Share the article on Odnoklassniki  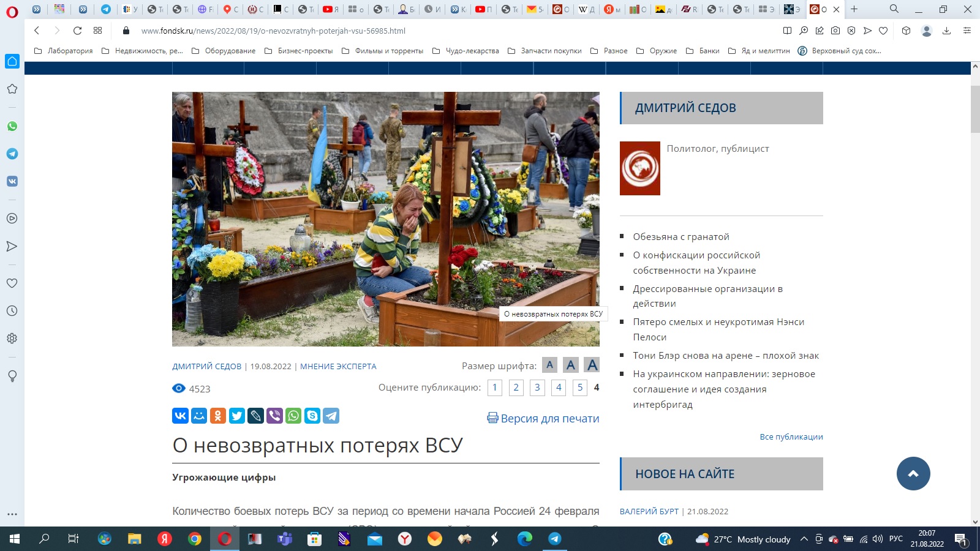(217, 416)
